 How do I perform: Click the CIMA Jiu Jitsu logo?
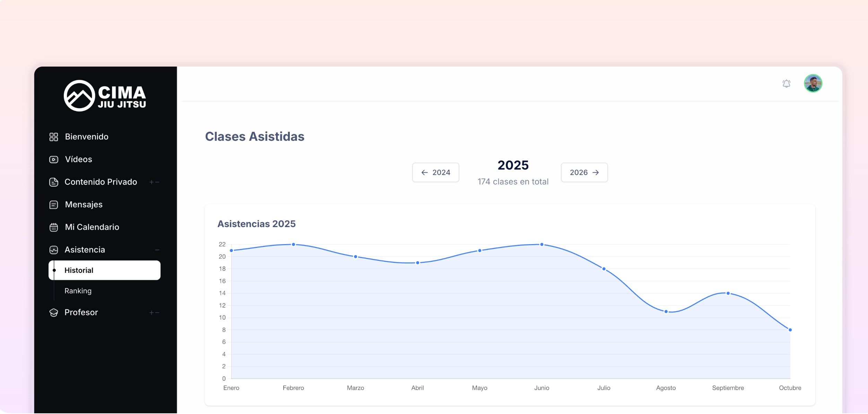point(105,96)
